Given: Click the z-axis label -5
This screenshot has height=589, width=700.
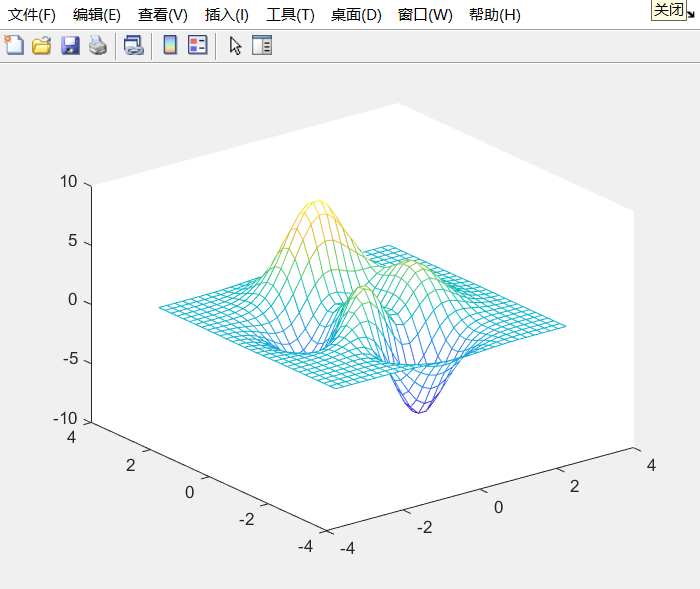Looking at the screenshot, I should coord(71,359).
